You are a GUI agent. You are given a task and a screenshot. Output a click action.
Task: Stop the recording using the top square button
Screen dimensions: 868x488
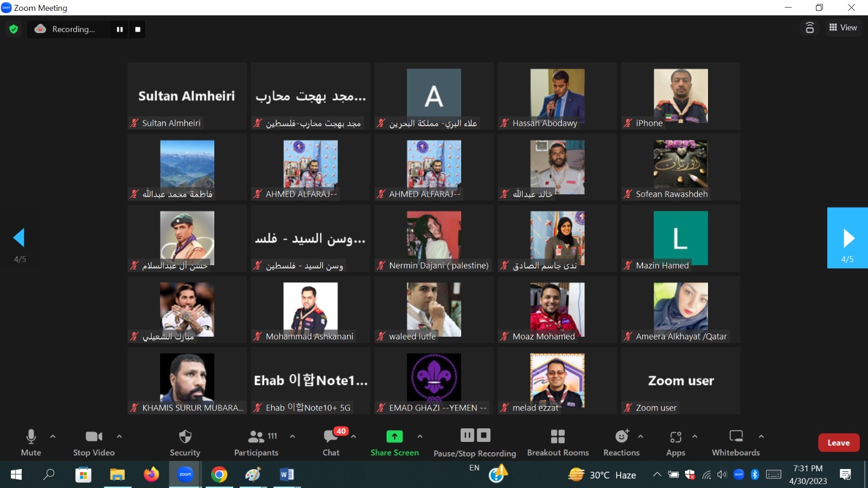(x=138, y=29)
